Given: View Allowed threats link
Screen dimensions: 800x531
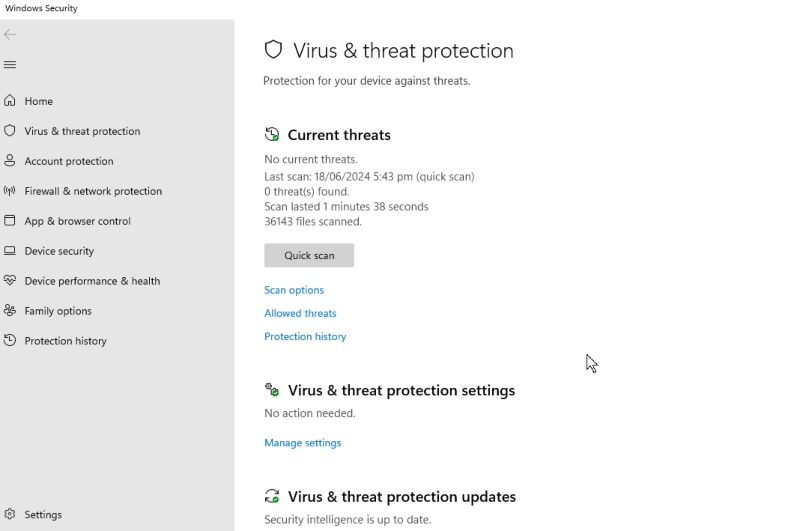Looking at the screenshot, I should tap(300, 313).
